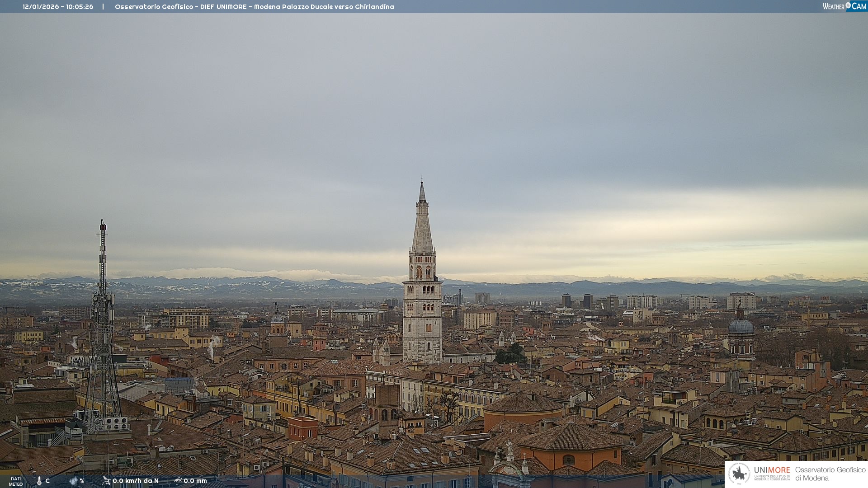The image size is (868, 488).
Task: Open the DATI METEO label
Action: coord(16,482)
